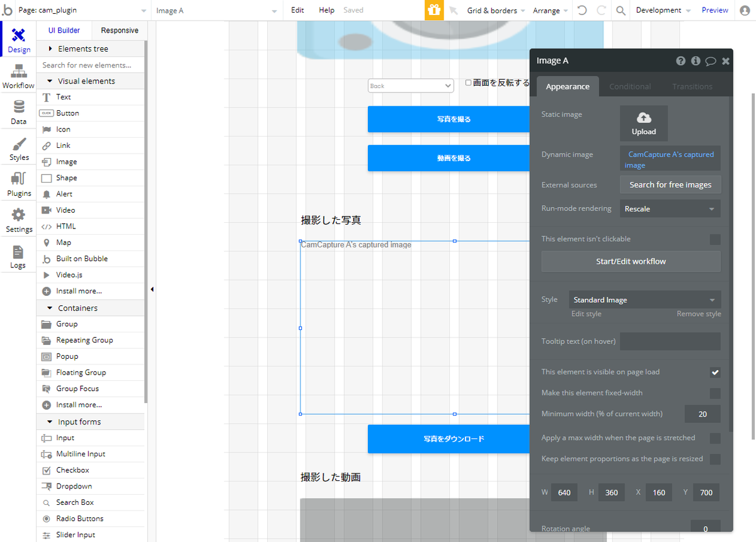Screen dimensions: 756x542
Task: Switch to the UI Builder tab
Action: click(x=64, y=30)
